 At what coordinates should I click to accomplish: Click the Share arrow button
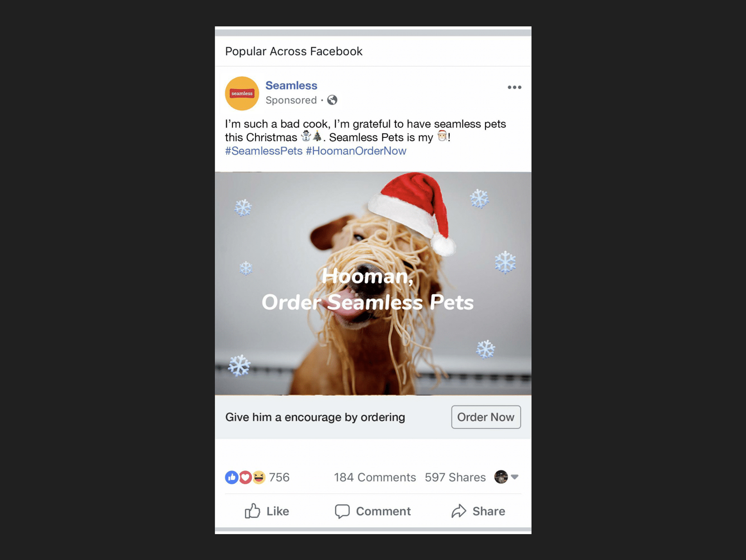click(x=478, y=511)
